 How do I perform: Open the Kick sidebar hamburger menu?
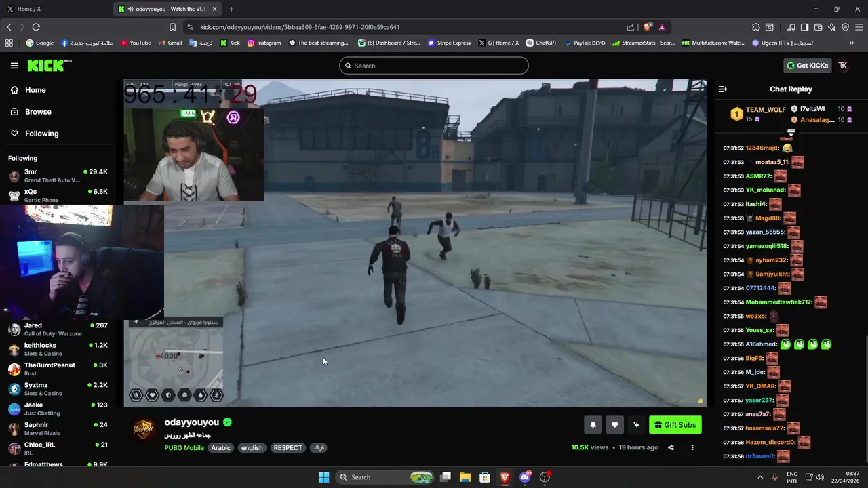pyautogui.click(x=14, y=66)
